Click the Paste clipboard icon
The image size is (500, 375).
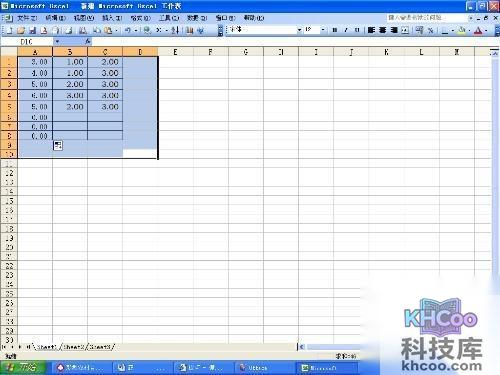pos(108,30)
